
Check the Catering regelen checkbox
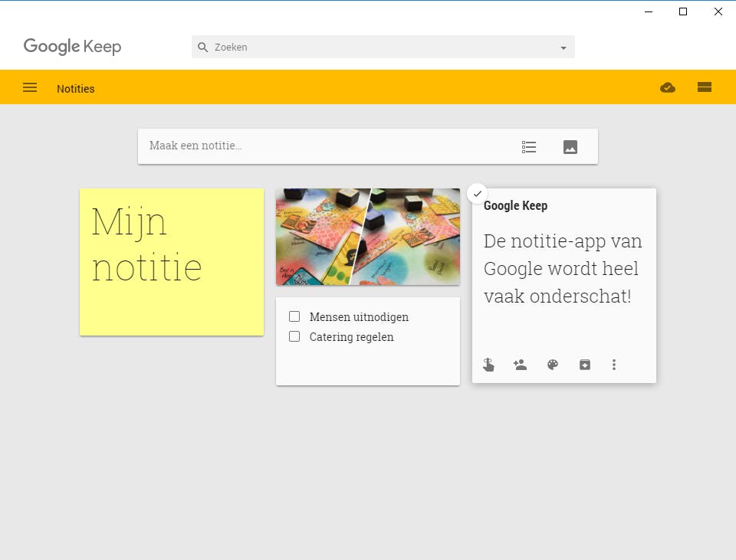pos(294,336)
